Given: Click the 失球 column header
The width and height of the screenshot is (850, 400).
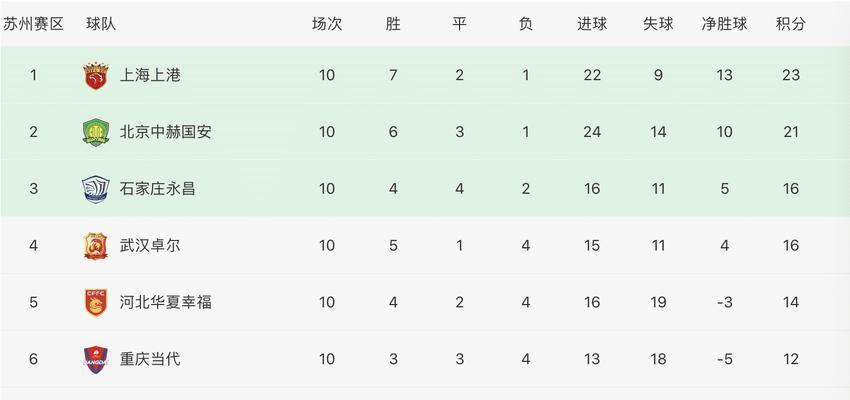Looking at the screenshot, I should coord(658,24).
